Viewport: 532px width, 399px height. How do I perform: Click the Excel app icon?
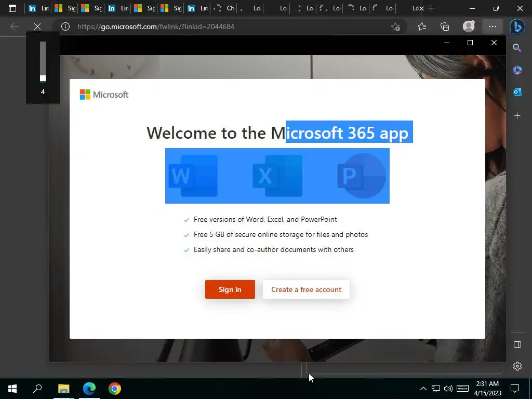coord(277,176)
